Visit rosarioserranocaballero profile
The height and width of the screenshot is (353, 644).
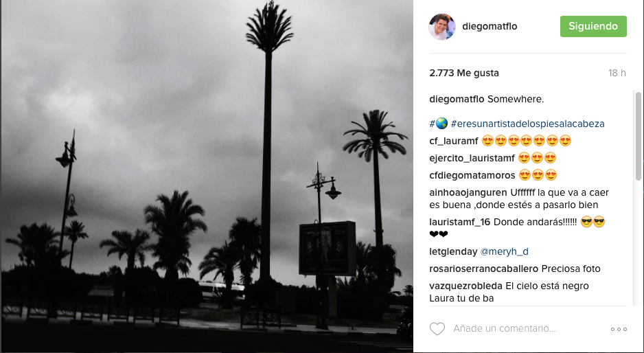(483, 269)
